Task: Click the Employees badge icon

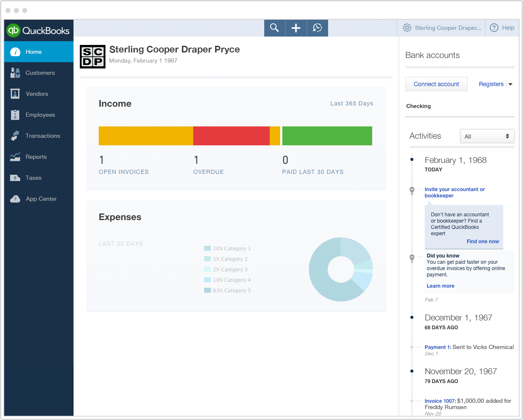Action: tap(15, 115)
